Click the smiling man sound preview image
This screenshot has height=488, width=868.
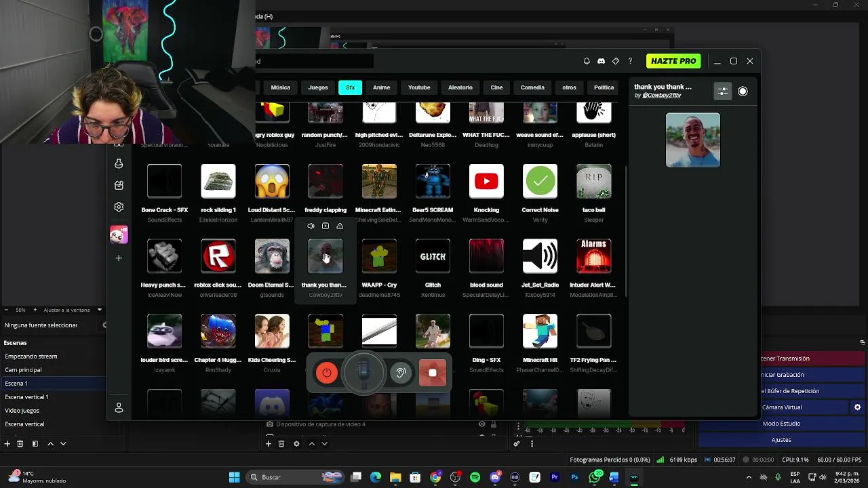pos(693,140)
